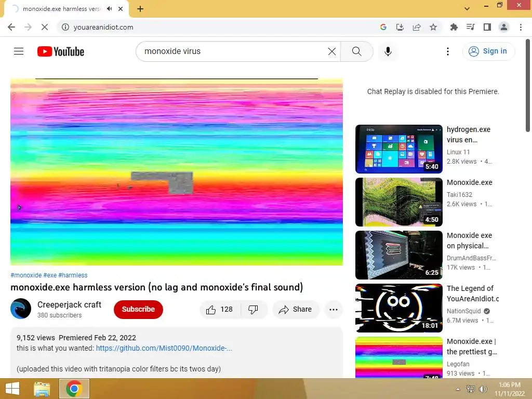Viewport: 532px width, 399px height.
Task: Go to YouTube home via logo
Action: coord(61,51)
